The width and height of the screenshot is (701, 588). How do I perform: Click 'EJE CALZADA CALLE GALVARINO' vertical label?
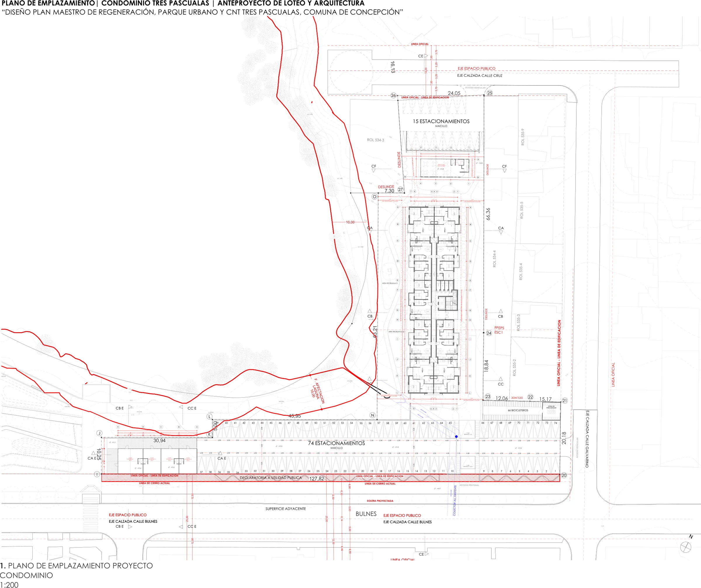(x=587, y=439)
